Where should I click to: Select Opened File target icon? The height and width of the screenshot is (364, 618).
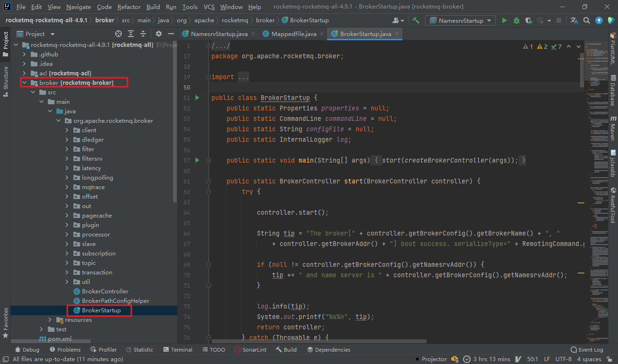[x=118, y=34]
